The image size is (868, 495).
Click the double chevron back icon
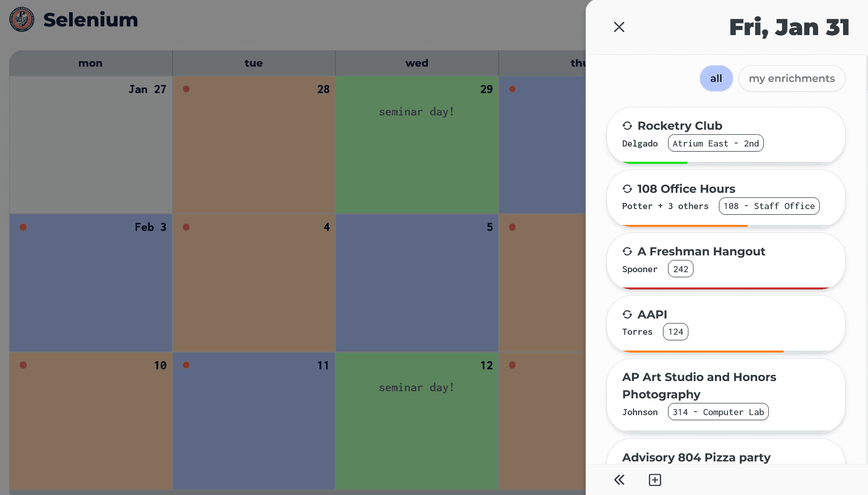click(619, 480)
